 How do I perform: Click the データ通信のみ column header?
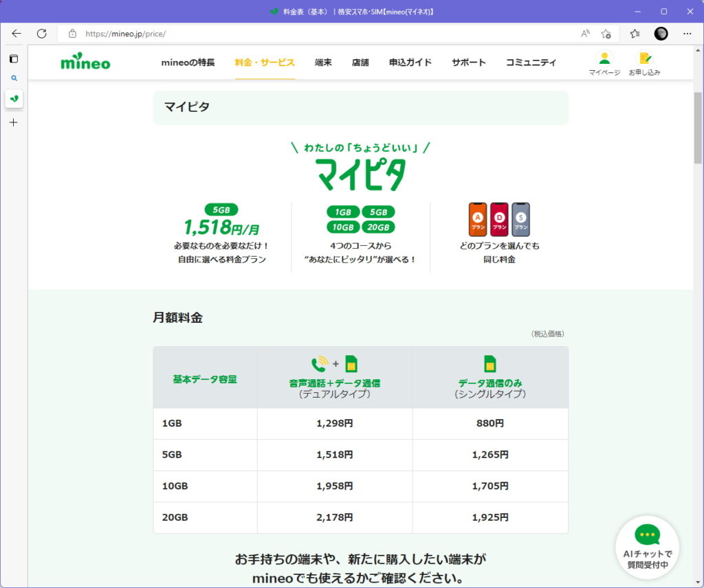click(x=490, y=383)
